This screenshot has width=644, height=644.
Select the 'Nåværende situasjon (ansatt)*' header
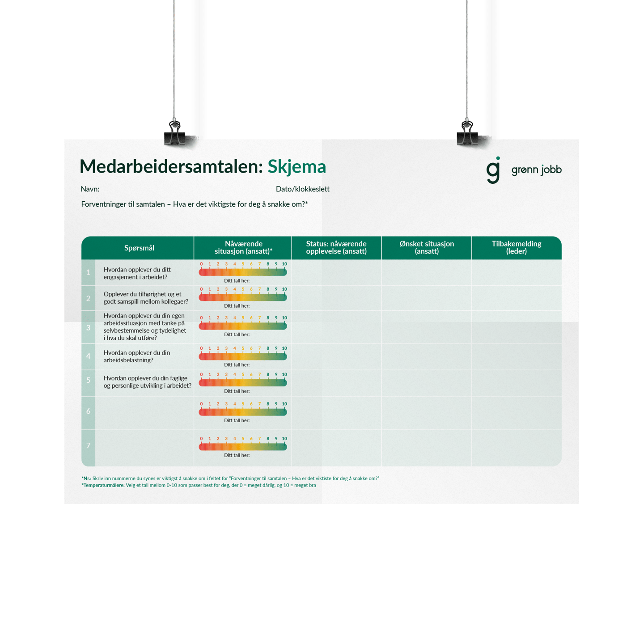[243, 248]
